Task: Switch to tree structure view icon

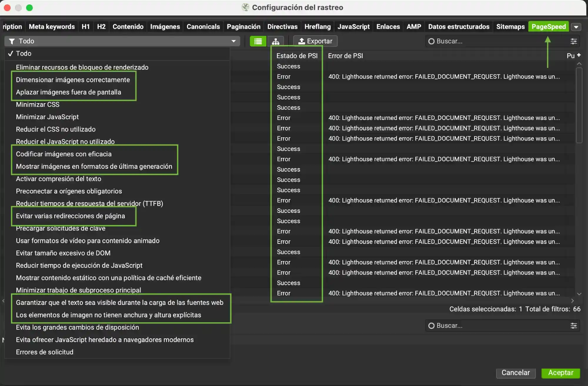Action: [x=275, y=41]
